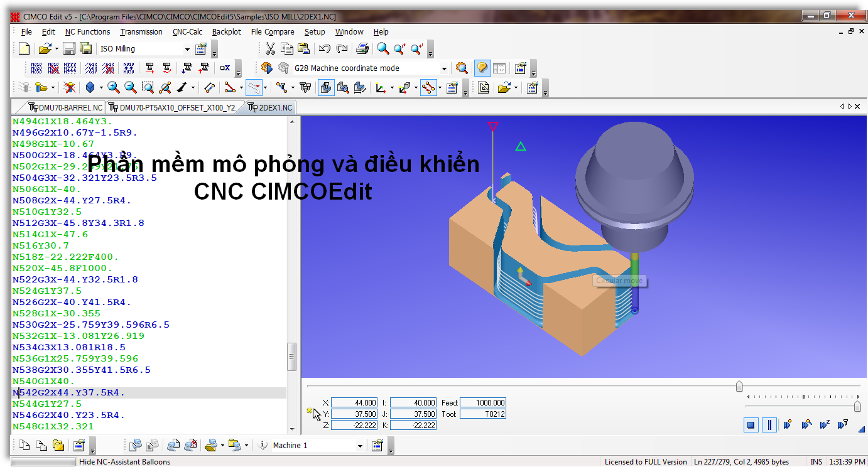Expand the arrow next to the open folder icon

tap(57, 49)
